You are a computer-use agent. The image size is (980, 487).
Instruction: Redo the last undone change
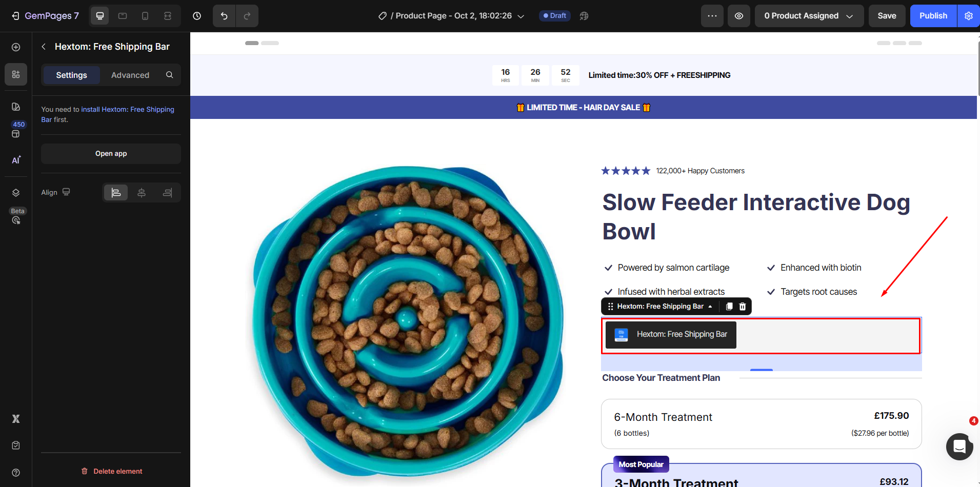click(247, 16)
